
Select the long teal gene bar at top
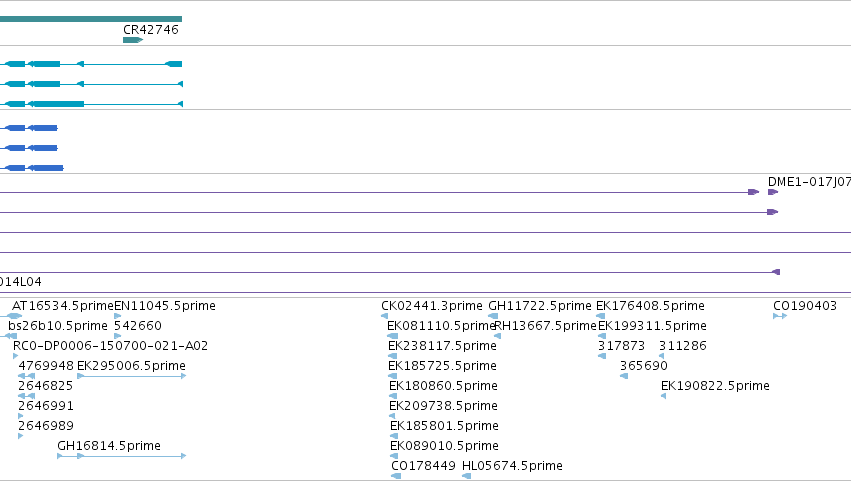91,19
